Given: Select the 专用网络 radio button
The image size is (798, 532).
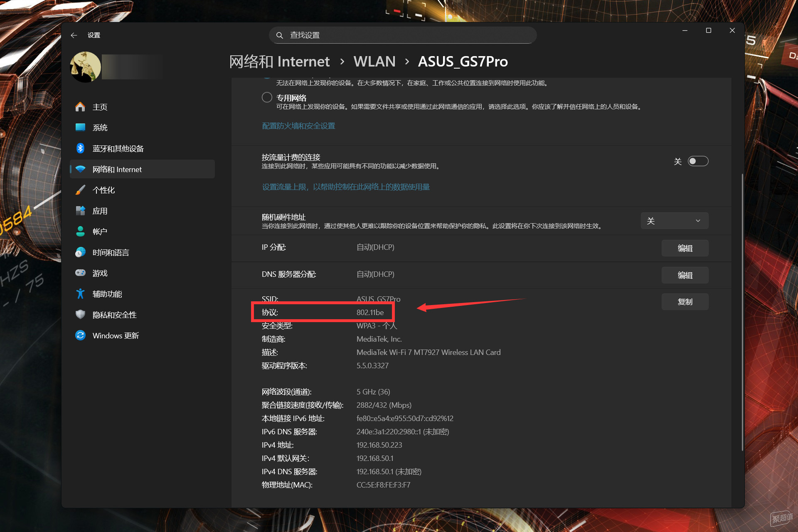Looking at the screenshot, I should click(x=267, y=97).
